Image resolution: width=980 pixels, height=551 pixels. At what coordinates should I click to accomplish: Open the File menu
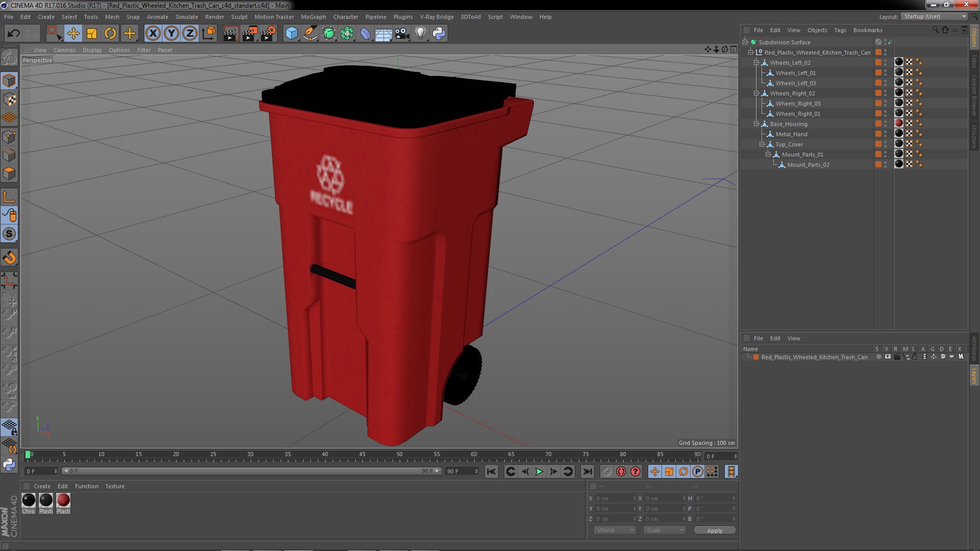(x=9, y=17)
